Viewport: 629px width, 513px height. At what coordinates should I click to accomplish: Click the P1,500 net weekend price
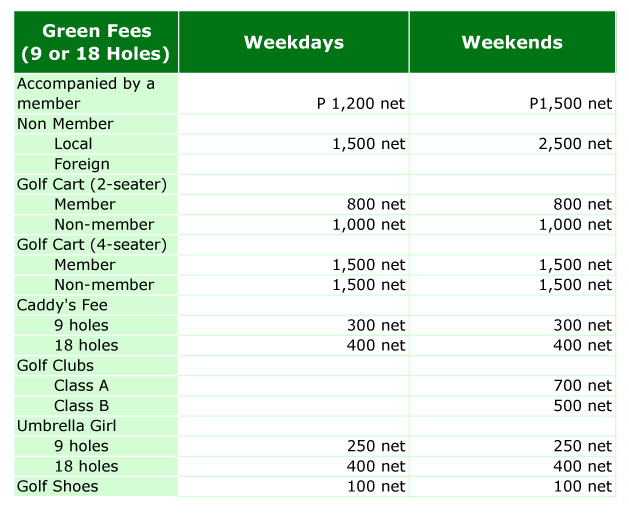coord(570,103)
